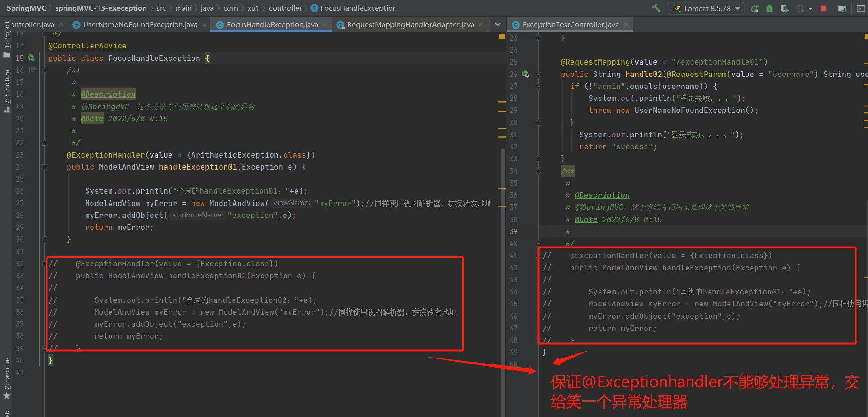Click the ExceptionTestController tab class icon
This screenshot has height=417, width=868.
(x=516, y=25)
